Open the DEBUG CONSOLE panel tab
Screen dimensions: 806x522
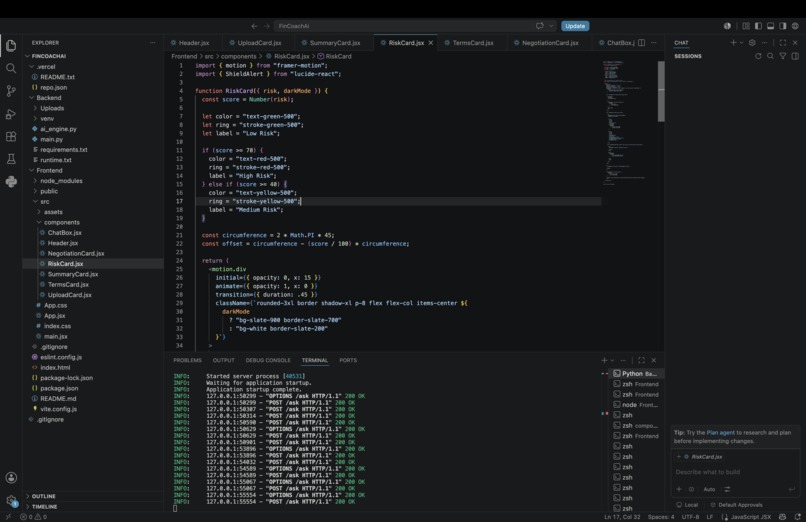(x=268, y=360)
